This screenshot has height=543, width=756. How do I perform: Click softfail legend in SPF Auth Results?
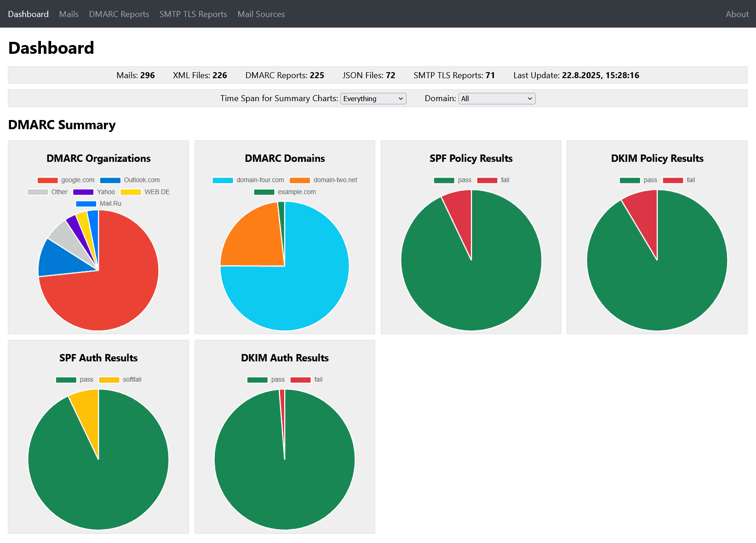click(120, 380)
